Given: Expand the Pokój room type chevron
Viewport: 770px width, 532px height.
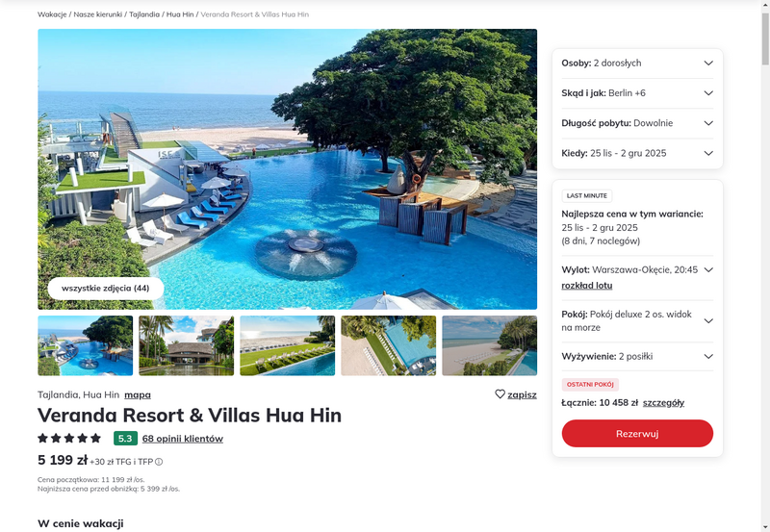Looking at the screenshot, I should [708, 321].
